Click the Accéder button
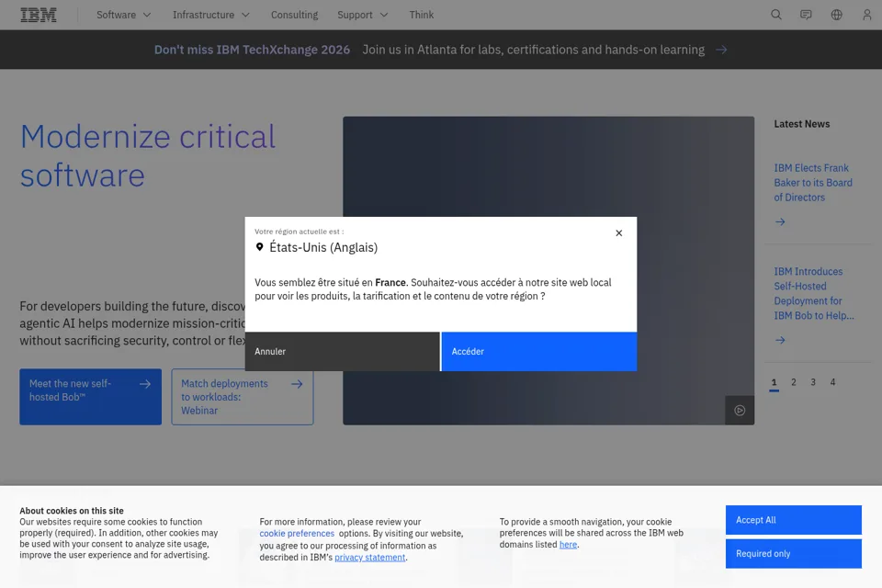882x588 pixels. coord(539,351)
